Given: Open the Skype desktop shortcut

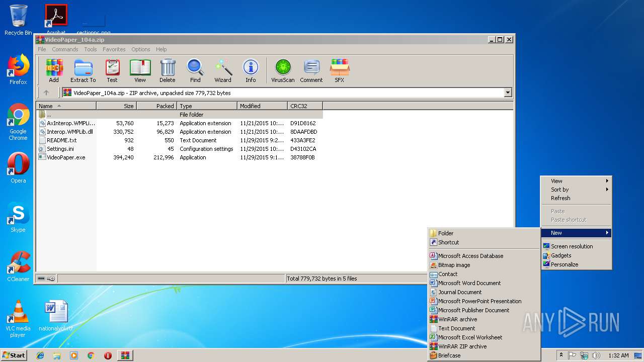Looking at the screenshot, I should point(18,217).
